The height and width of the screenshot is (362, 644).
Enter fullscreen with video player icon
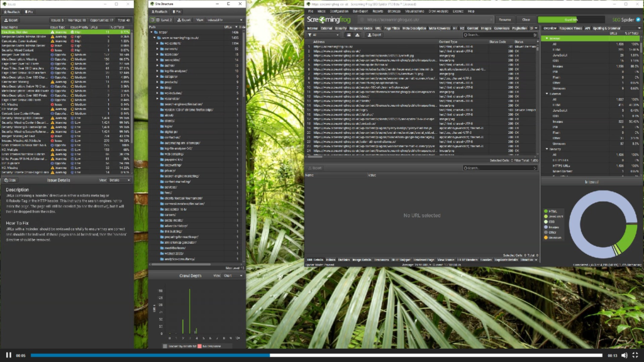click(635, 356)
